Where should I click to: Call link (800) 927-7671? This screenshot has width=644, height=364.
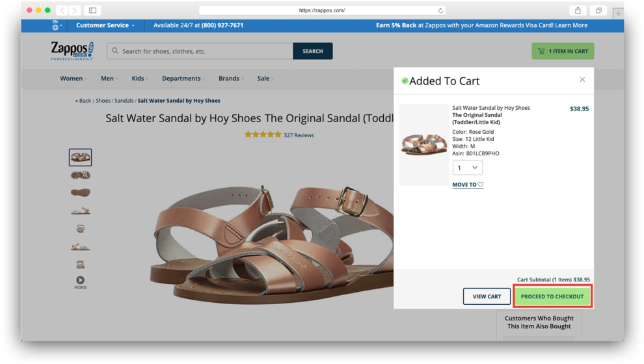[x=222, y=25]
